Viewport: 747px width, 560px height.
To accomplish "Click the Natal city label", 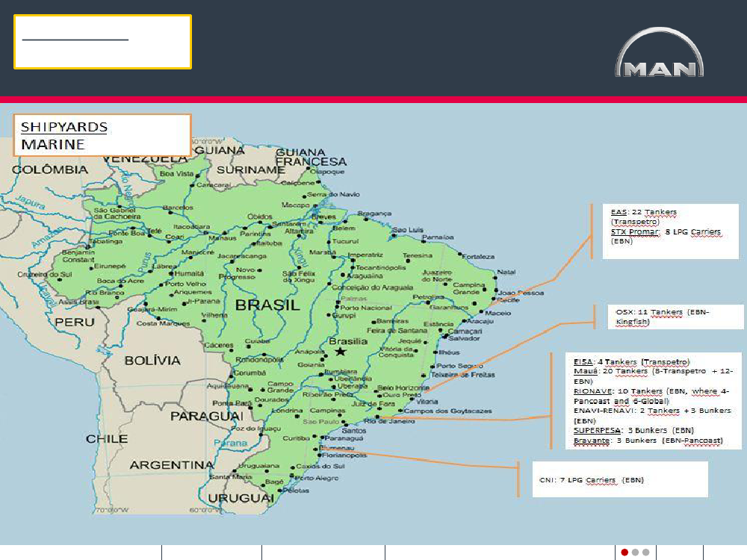I will pyautogui.click(x=506, y=272).
